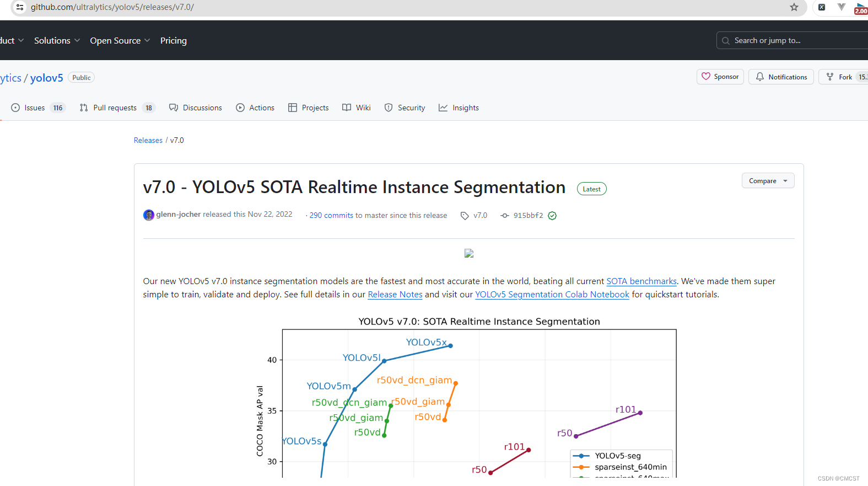Image resolution: width=868 pixels, height=486 pixels.
Task: Click the Nov 22, 2022 release date
Action: (270, 214)
